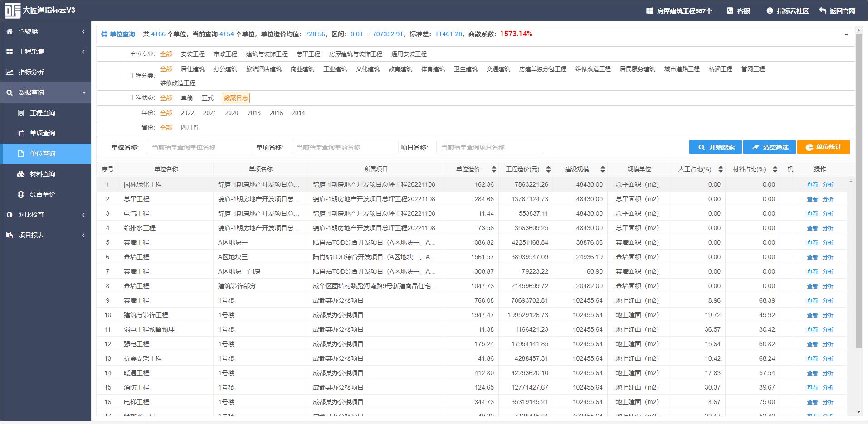Select 市政工程 in 单位专业 filter
868x424 pixels.
coord(225,54)
